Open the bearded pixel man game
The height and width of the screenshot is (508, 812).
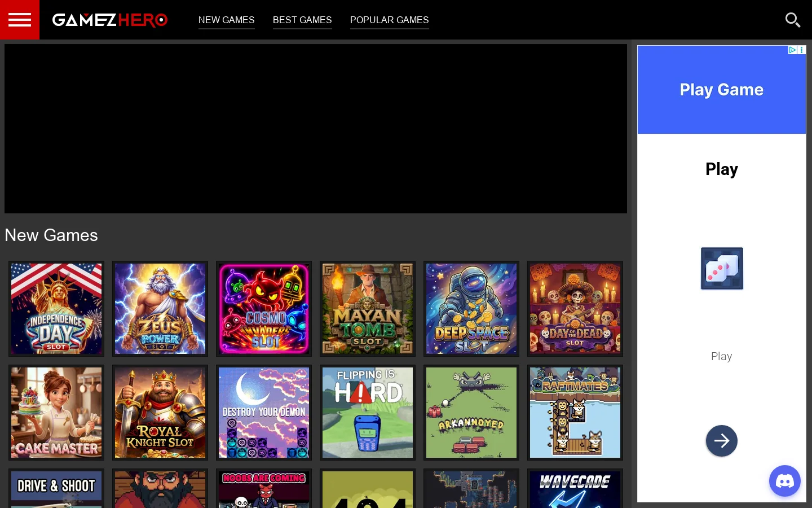click(160, 489)
